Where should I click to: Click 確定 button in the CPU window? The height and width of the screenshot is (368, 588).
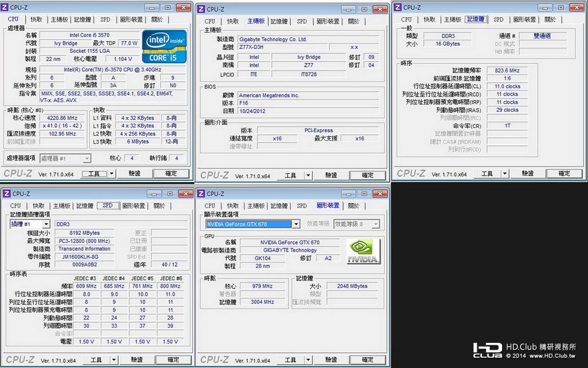click(x=171, y=173)
